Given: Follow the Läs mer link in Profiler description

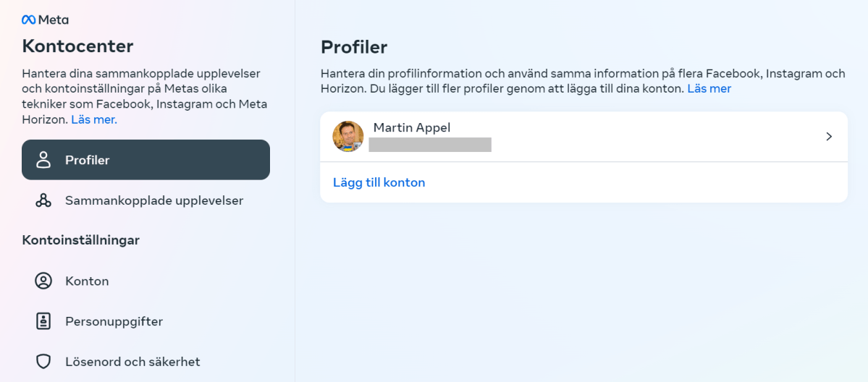Looking at the screenshot, I should [x=709, y=88].
